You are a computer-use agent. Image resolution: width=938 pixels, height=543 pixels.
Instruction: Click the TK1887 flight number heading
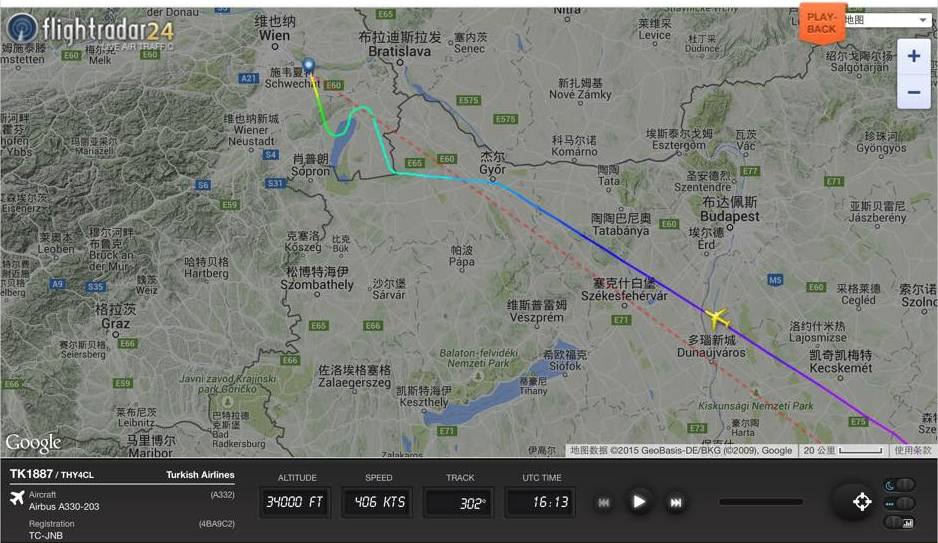tap(31, 474)
